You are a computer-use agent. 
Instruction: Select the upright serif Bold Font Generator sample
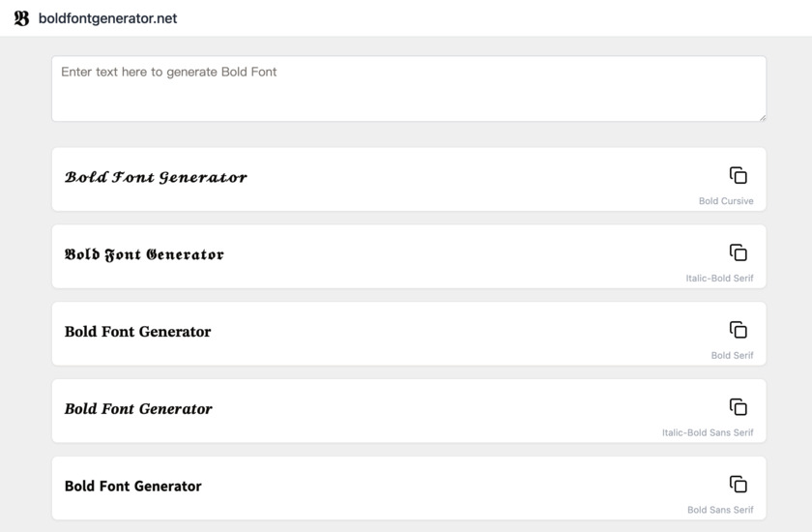click(137, 332)
